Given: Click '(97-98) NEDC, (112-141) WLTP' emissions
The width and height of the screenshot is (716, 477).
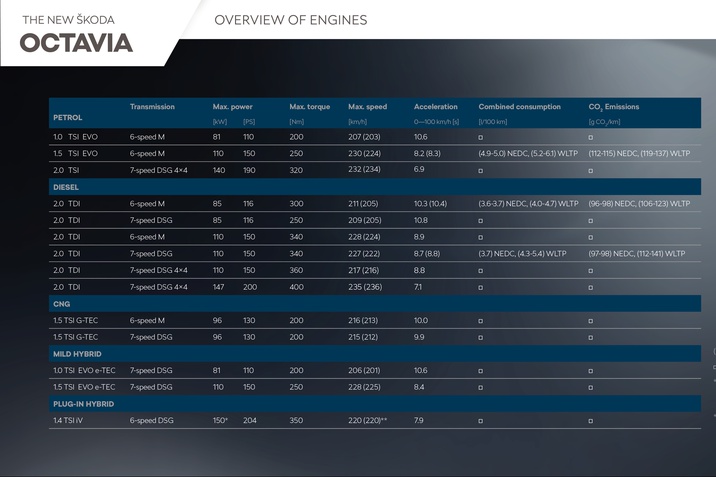Looking at the screenshot, I should click(x=637, y=254).
